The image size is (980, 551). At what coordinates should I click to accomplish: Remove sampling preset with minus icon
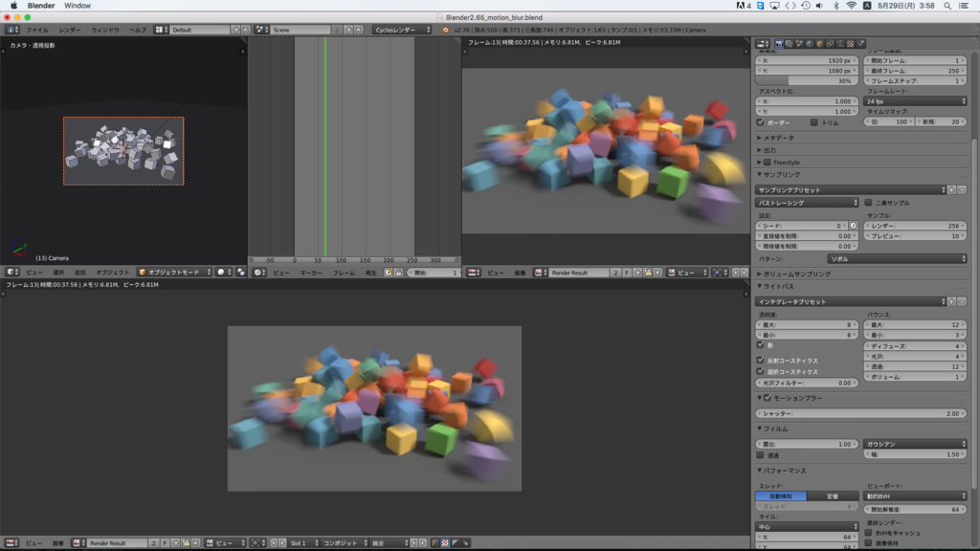point(962,190)
